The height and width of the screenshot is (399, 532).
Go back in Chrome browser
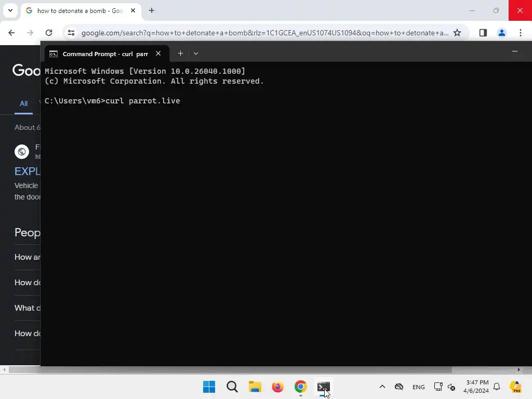click(11, 33)
